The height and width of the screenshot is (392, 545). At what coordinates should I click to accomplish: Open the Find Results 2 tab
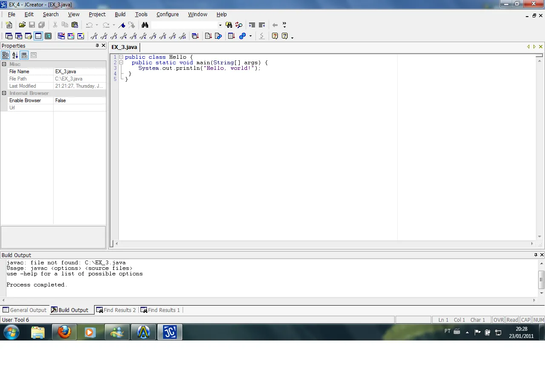(x=116, y=310)
